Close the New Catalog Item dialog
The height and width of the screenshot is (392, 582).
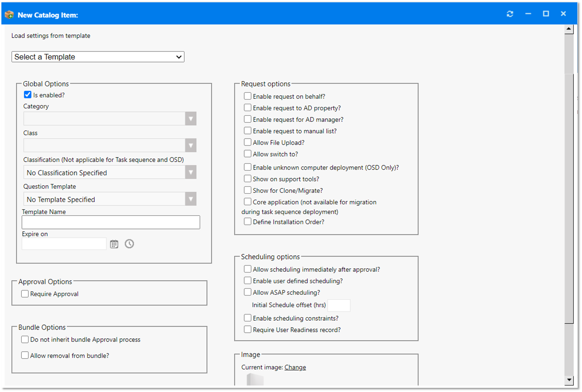[563, 14]
